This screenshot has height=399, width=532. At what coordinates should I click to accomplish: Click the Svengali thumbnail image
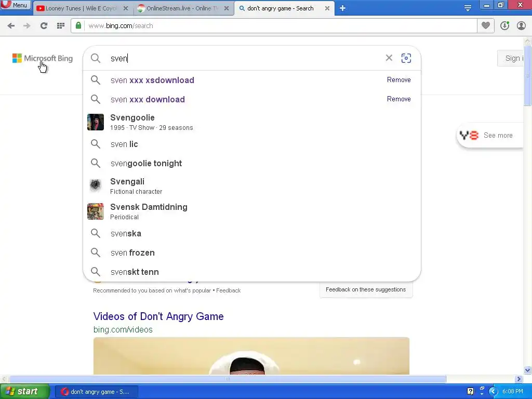(96, 185)
